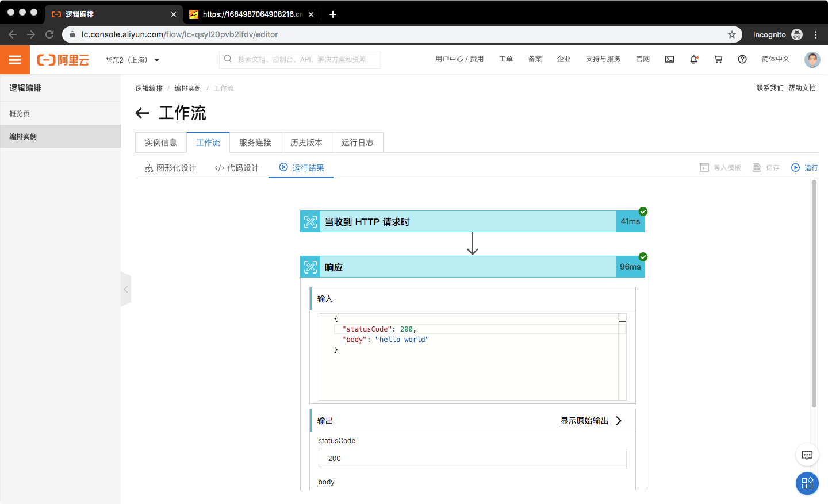This screenshot has height=504, width=828.
Task: Open the feedback chat bubble button
Action: [x=807, y=455]
